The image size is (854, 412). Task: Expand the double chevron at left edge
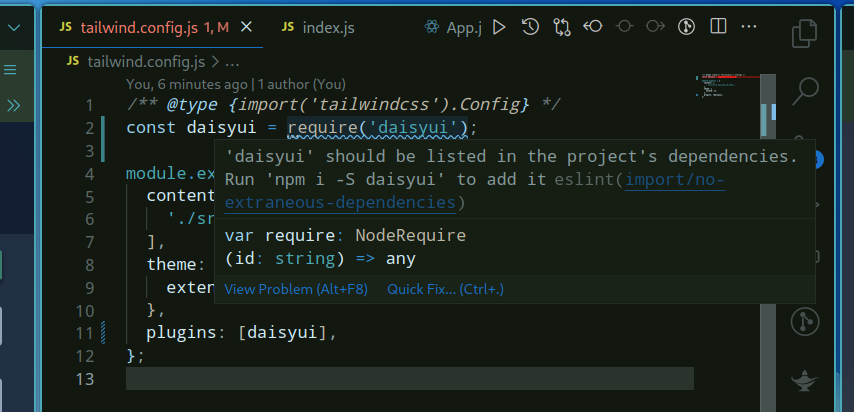click(14, 104)
